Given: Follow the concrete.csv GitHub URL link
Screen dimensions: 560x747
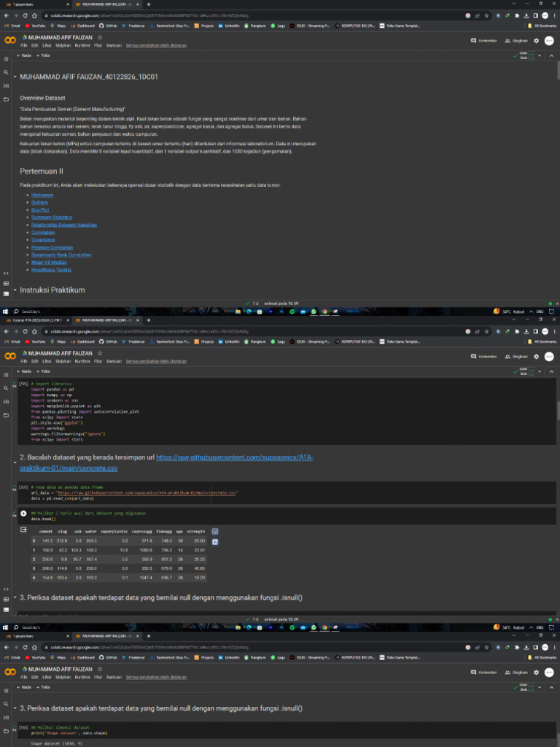Looking at the screenshot, I should tap(233, 457).
